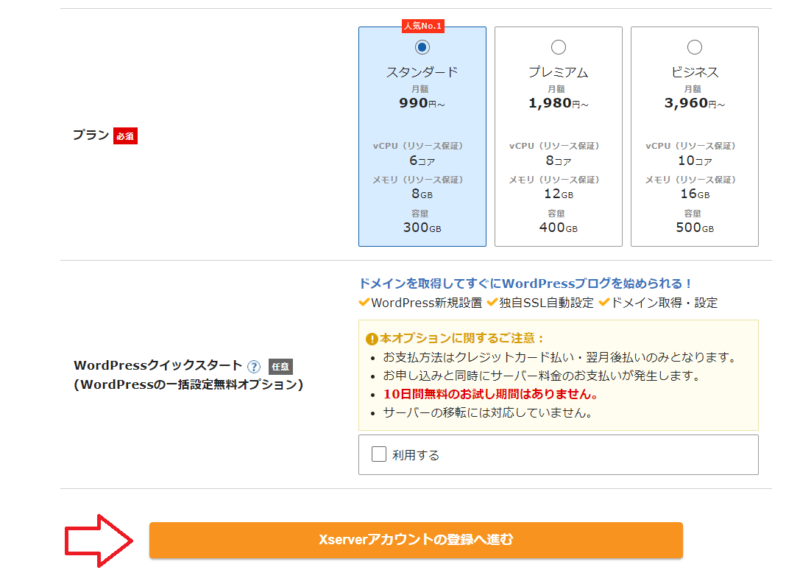The height and width of the screenshot is (584, 800).
Task: Click the 10日間無料のお試し期間はありません red notice
Action: 490,394
